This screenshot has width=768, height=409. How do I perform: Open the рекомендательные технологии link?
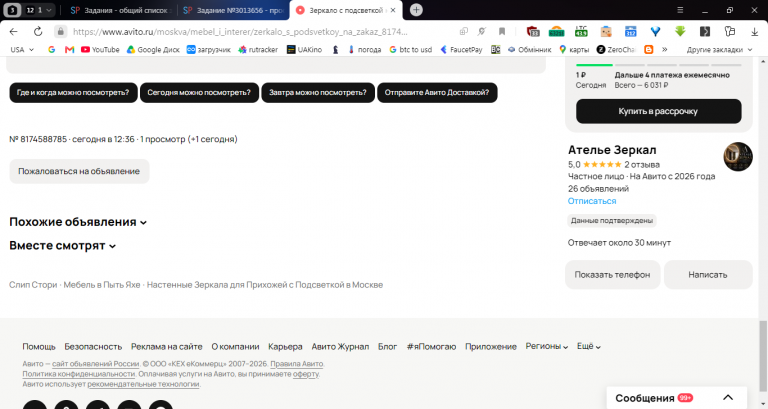(143, 384)
